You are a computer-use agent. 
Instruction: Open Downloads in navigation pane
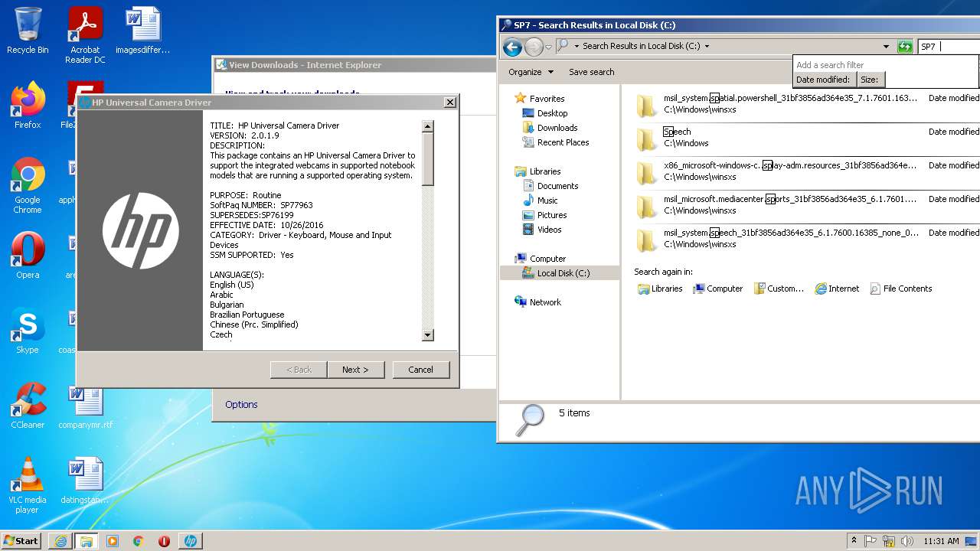[x=550, y=128]
